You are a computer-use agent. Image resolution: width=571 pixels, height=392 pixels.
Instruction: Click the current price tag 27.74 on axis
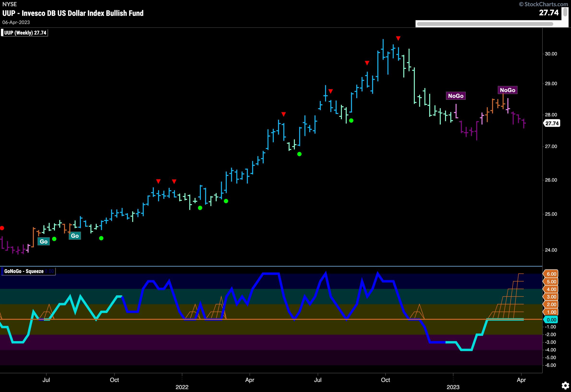(552, 123)
